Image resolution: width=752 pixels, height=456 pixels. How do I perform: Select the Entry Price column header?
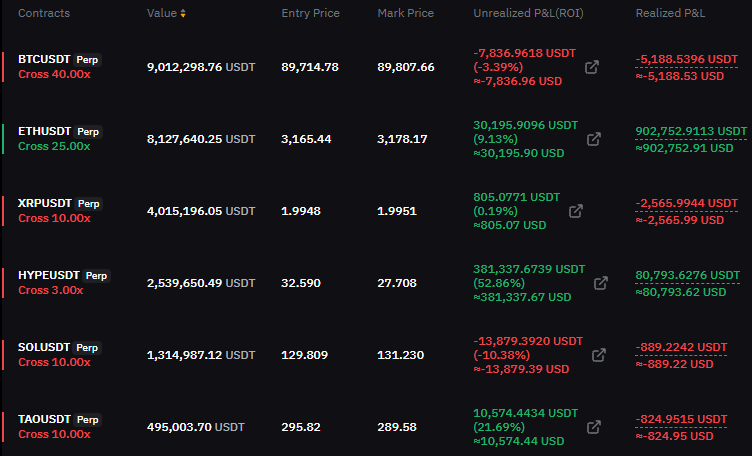click(310, 13)
